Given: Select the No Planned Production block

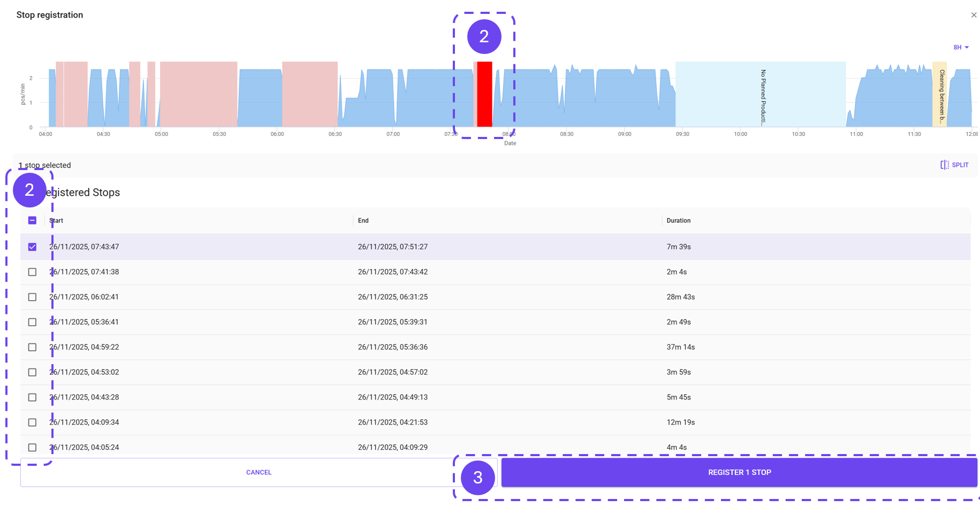Looking at the screenshot, I should tap(761, 94).
